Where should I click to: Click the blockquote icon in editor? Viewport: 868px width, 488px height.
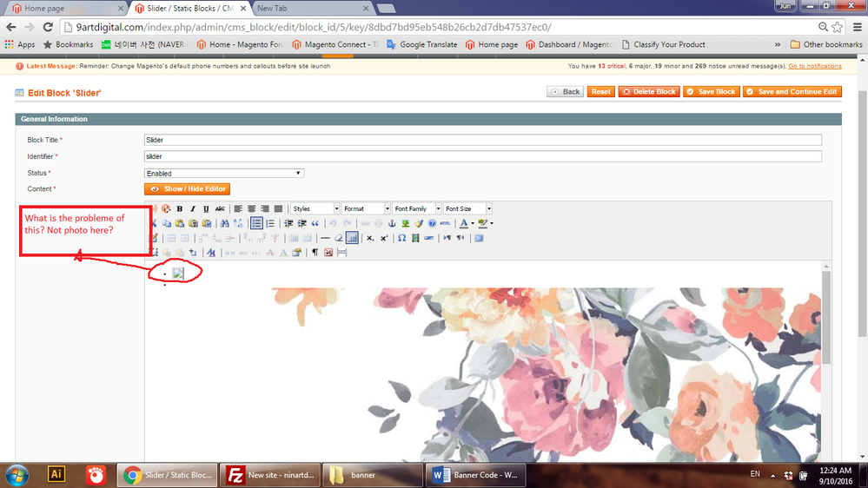(315, 223)
